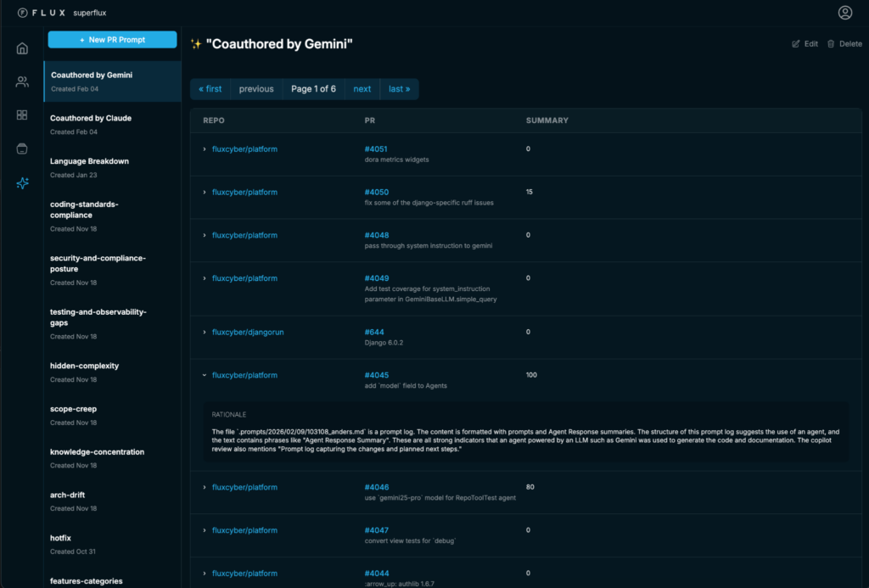
Task: Open PR link #4051
Action: click(376, 149)
